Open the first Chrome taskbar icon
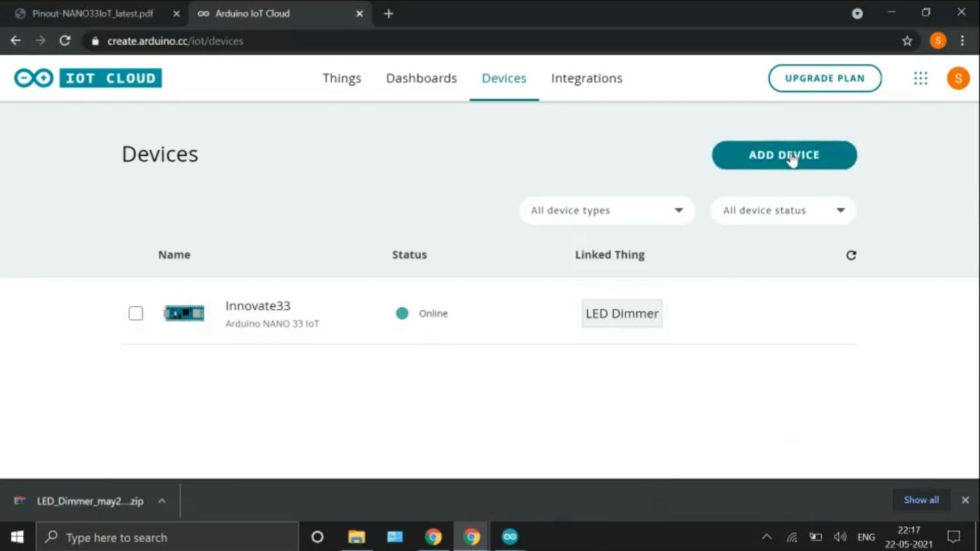This screenshot has width=980, height=551. click(x=433, y=537)
